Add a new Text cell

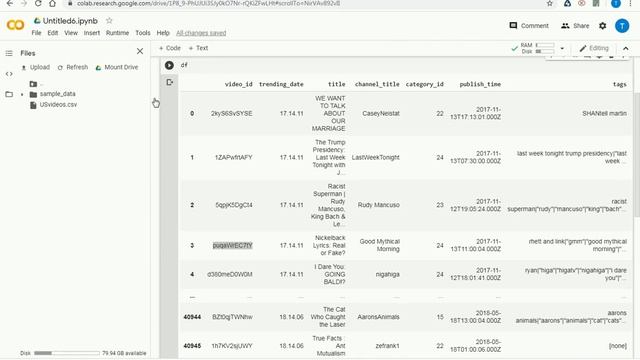coord(198,48)
